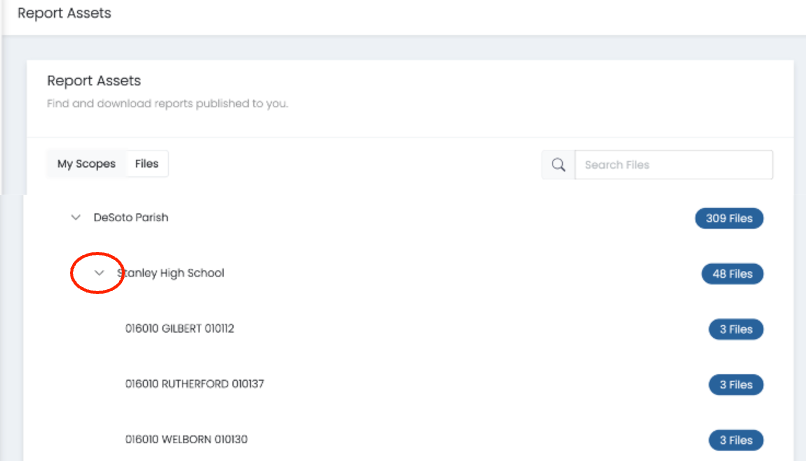This screenshot has height=461, width=806.
Task: Click the empty top header bar right of title
Action: pyautogui.click(x=450, y=15)
